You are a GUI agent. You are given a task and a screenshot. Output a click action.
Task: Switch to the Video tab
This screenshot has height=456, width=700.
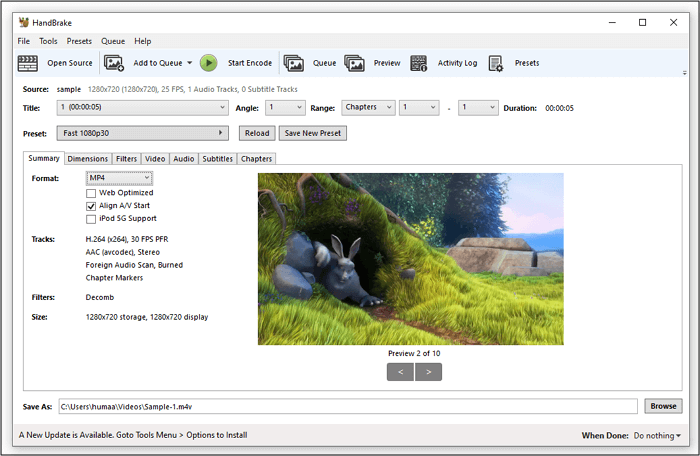(x=155, y=159)
